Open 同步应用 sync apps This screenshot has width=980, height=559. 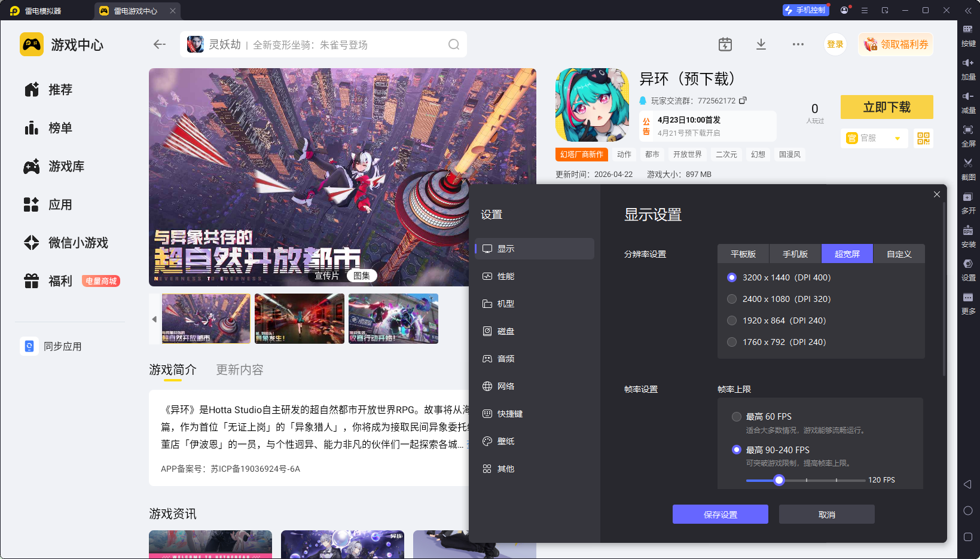[x=51, y=346]
